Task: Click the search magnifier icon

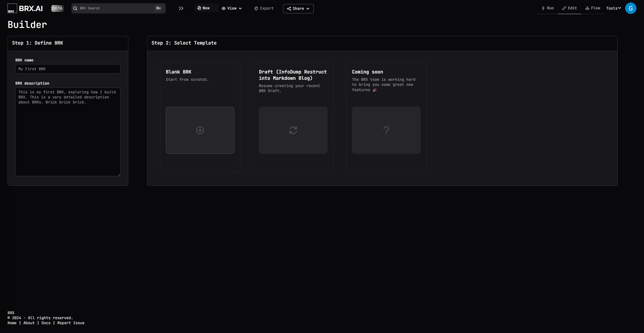Action: coord(75,8)
